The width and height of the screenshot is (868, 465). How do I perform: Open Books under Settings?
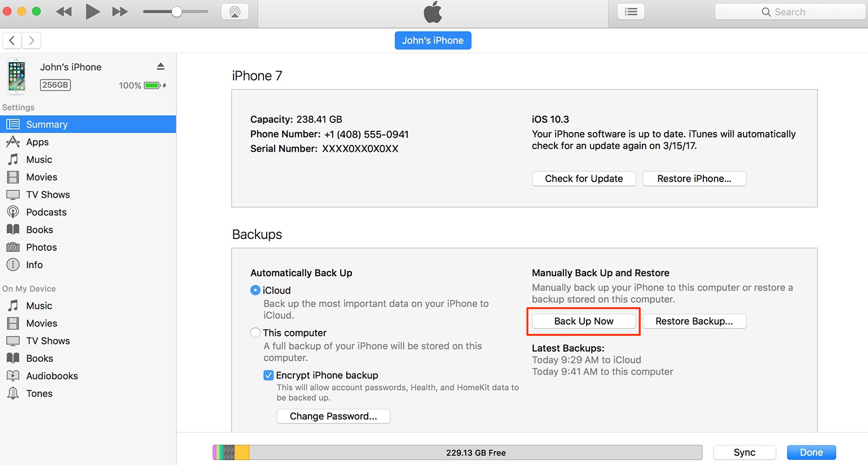(88, 229)
